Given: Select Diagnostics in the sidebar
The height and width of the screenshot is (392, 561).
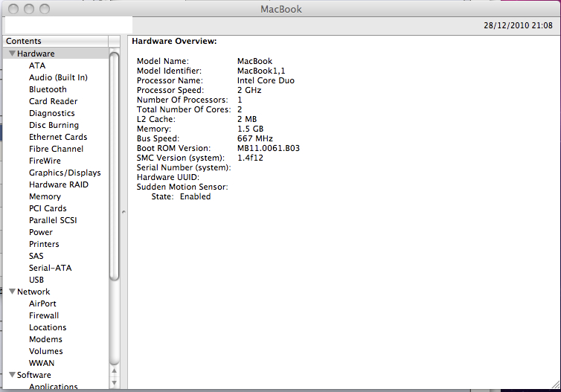Looking at the screenshot, I should (52, 113).
